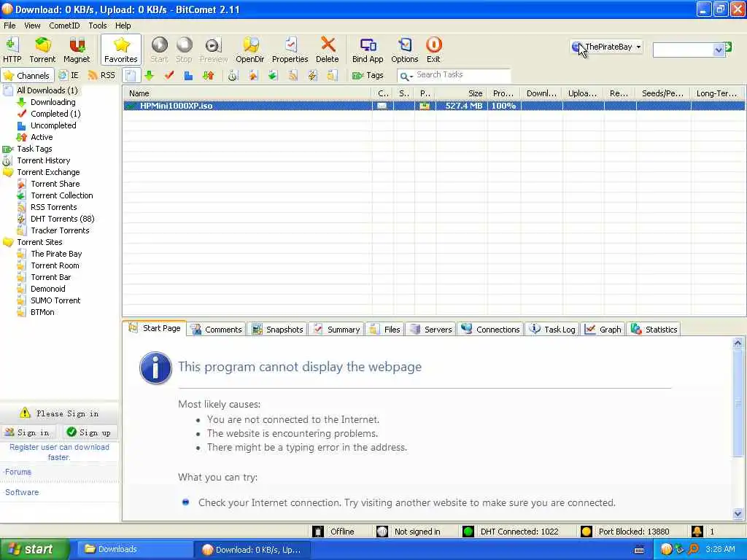This screenshot has width=747, height=560.
Task: Click the Sign in button
Action: [x=28, y=432]
